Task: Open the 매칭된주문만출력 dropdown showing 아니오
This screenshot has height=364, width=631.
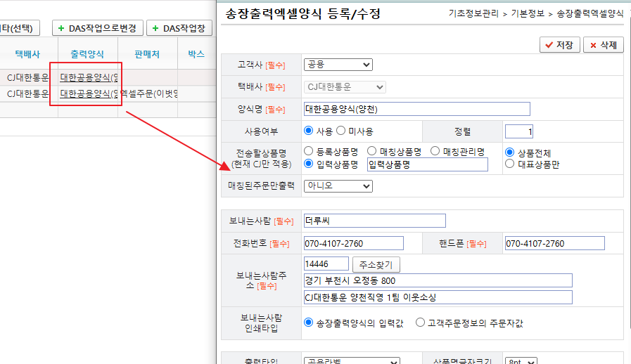Action: click(x=338, y=186)
